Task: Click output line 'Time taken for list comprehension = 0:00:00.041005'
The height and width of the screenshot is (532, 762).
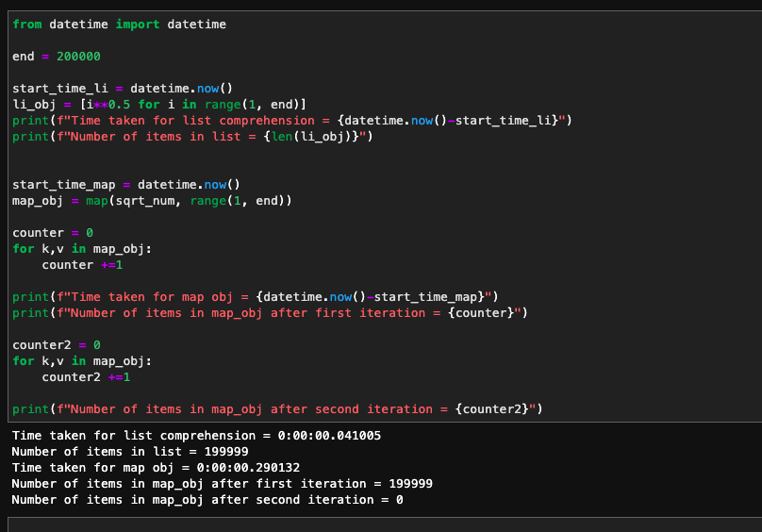Action: (196, 436)
